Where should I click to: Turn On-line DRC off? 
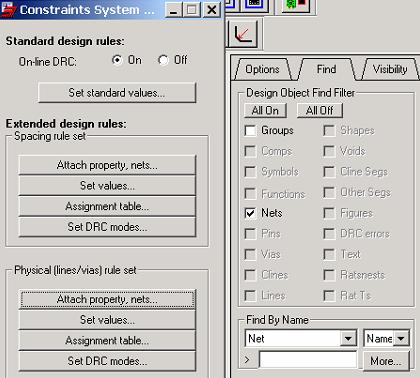click(x=163, y=60)
